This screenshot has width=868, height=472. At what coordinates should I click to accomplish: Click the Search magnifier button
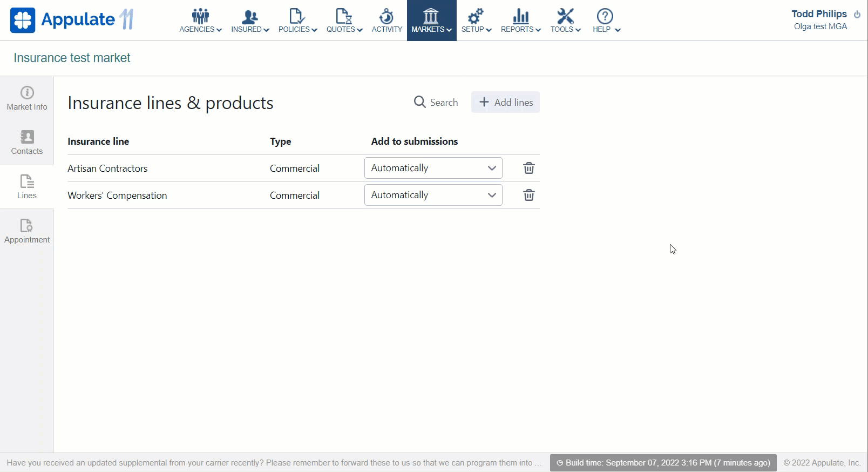coord(436,102)
